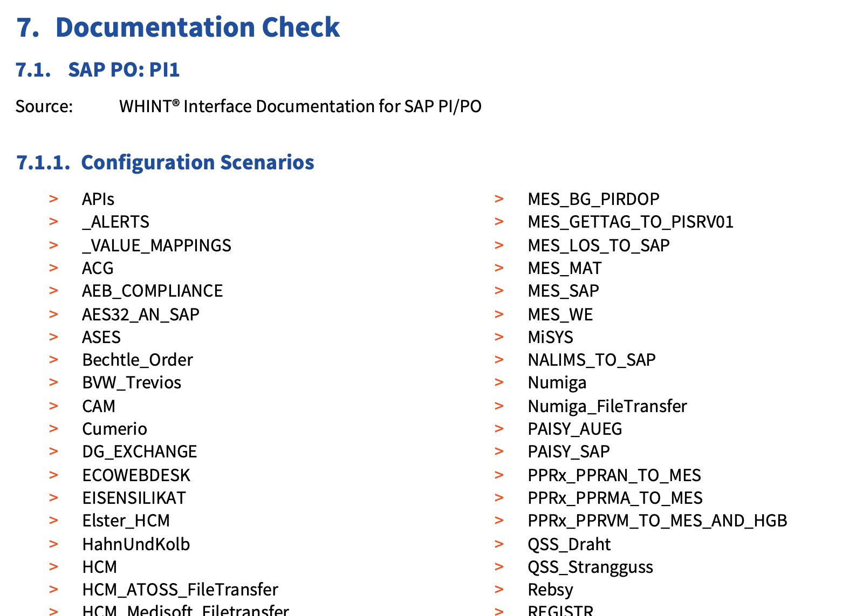
Task: Select the 'MES_BG_PIRDOP' list entry
Action: 593,199
